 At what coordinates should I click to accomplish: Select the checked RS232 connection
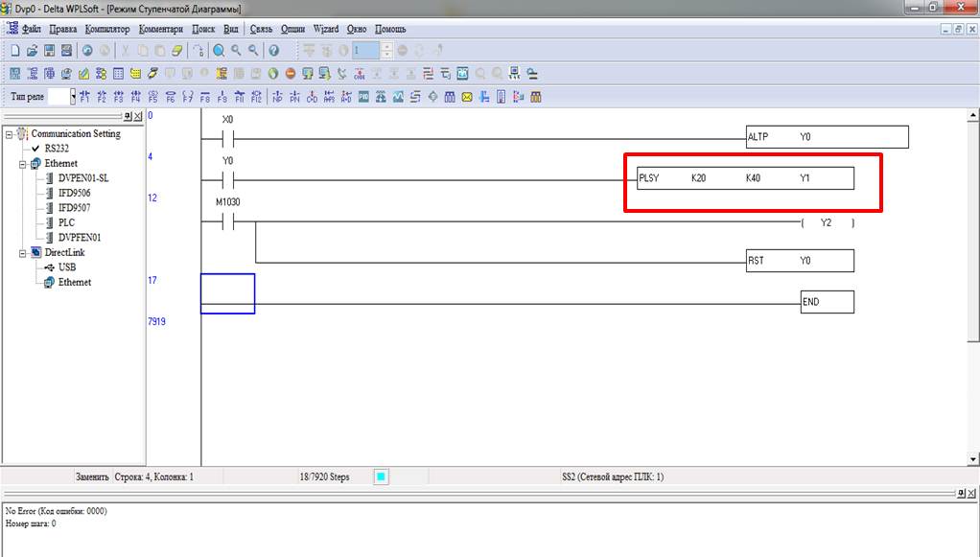56,149
